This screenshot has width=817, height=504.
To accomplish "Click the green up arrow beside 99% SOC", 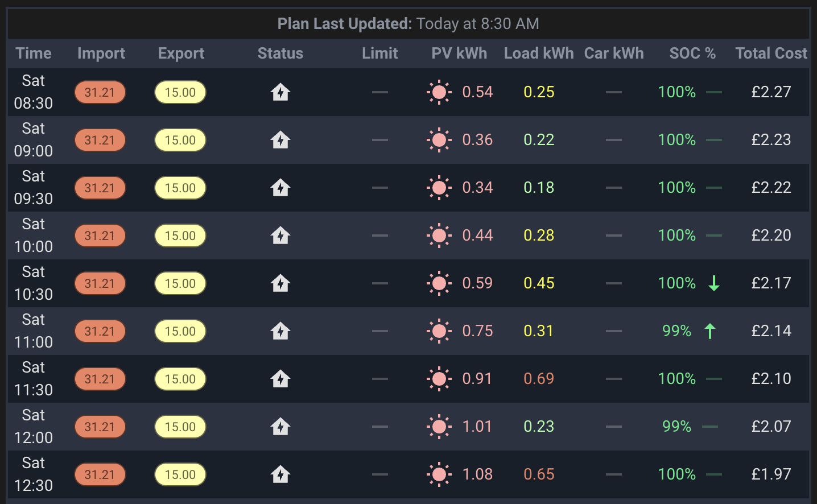I will pyautogui.click(x=709, y=331).
